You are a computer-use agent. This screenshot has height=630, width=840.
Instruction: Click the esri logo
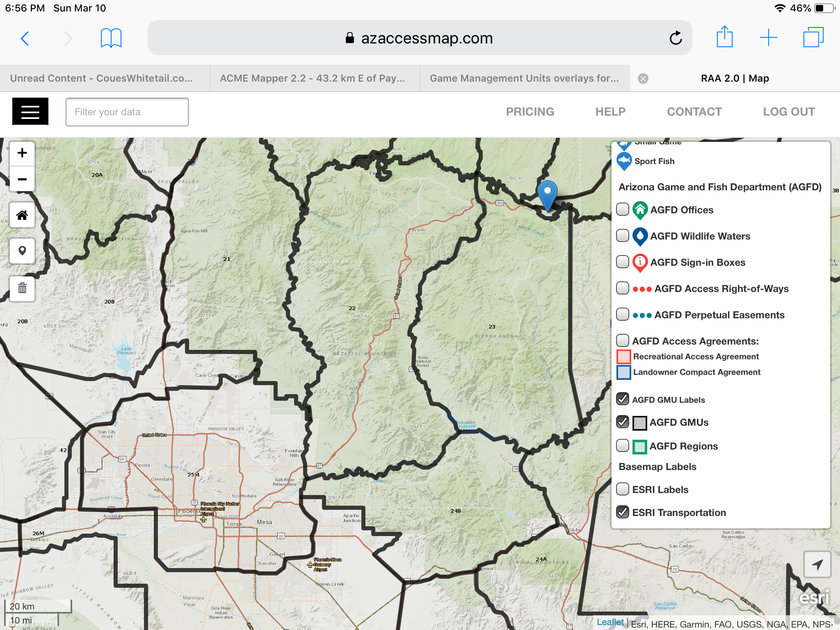coord(814,597)
